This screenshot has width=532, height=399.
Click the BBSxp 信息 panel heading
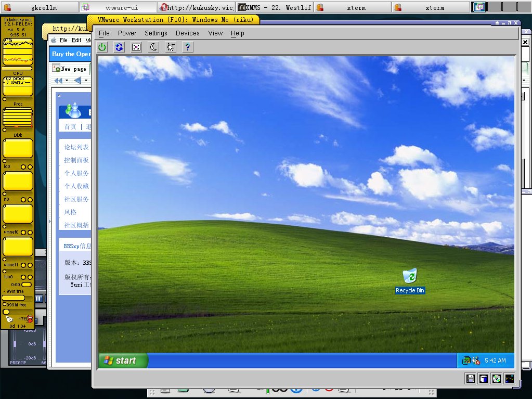[x=77, y=246]
